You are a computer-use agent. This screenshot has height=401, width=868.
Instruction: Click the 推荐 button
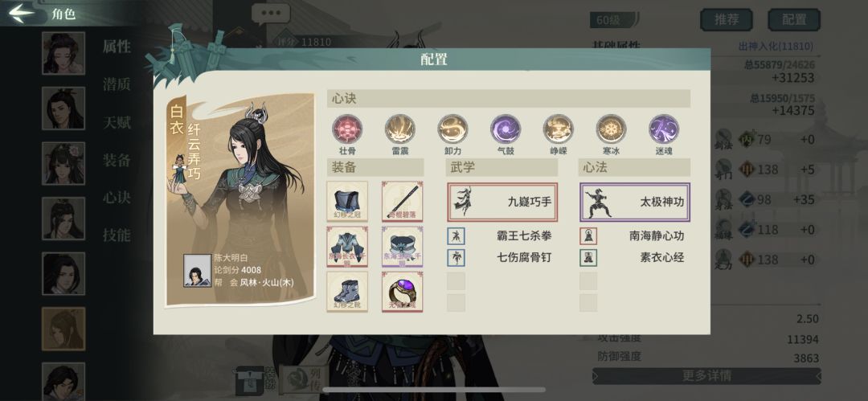pos(727,19)
